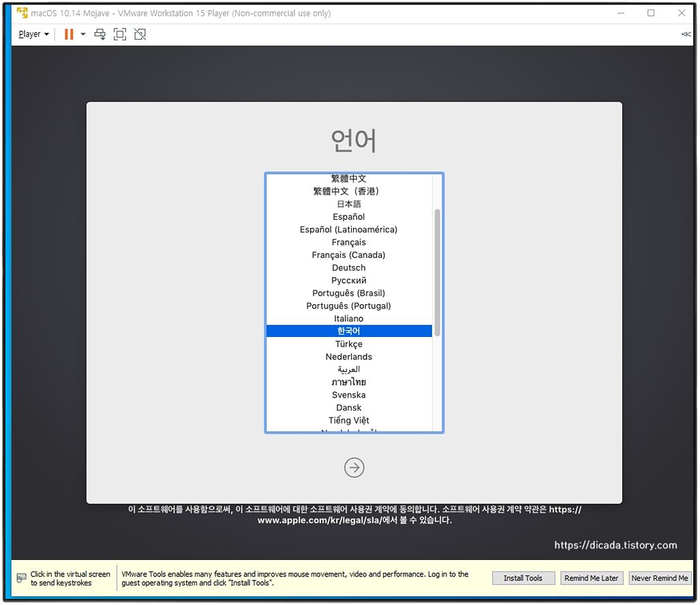This screenshot has width=700, height=605.
Task: Select 繁體中文 (香港) language
Action: [349, 191]
